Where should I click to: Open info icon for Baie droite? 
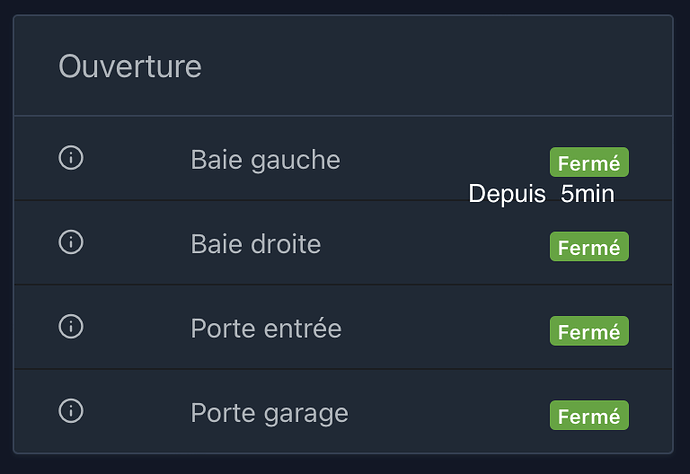click(x=71, y=242)
